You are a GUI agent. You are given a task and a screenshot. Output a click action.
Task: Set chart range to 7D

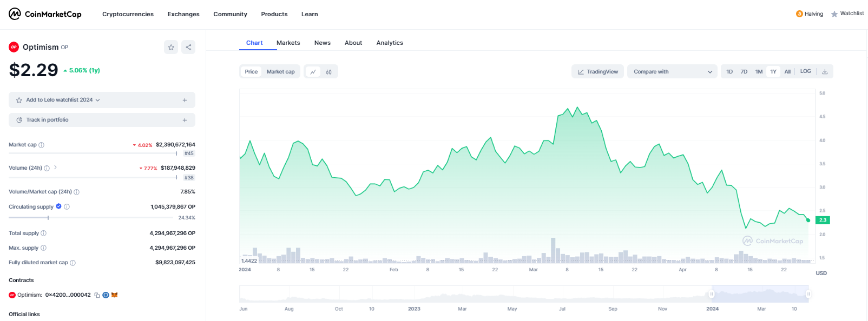(x=744, y=71)
